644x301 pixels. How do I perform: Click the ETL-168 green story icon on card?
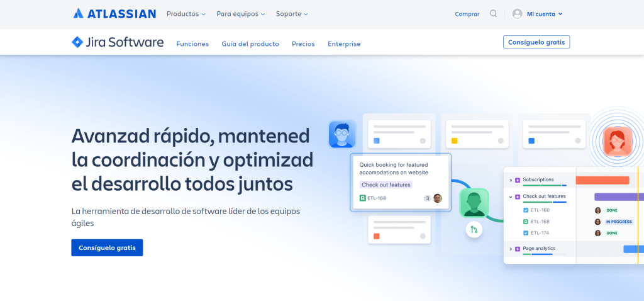[363, 198]
